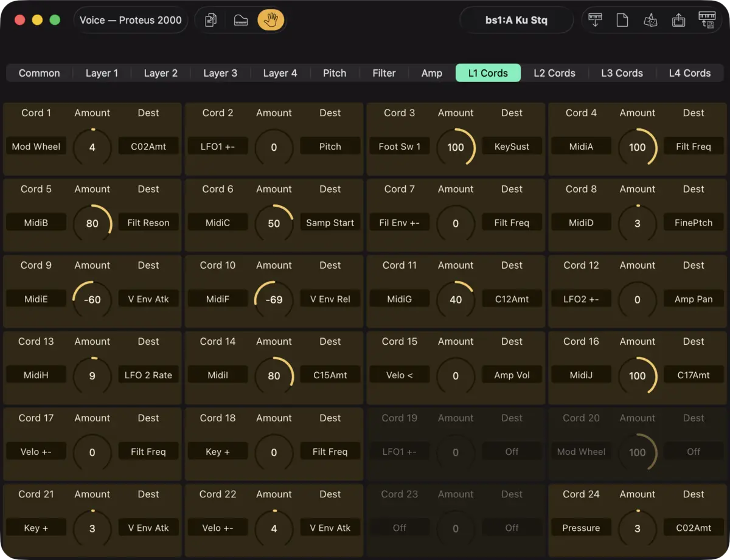
Task: Click the Cord 6 amount knob showing 50
Action: 274,223
